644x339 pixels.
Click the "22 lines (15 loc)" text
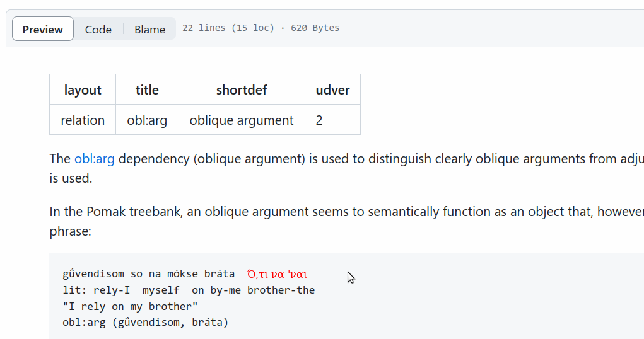click(x=228, y=28)
